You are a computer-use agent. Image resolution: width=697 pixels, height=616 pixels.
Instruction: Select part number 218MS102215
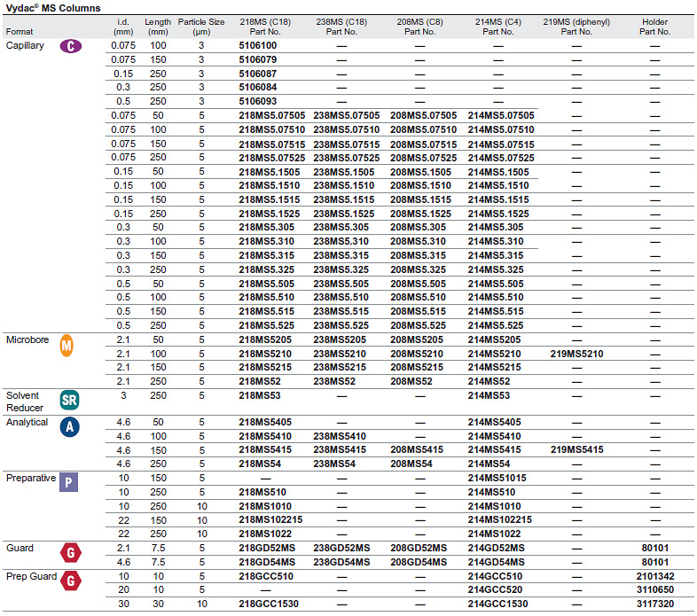click(x=270, y=519)
